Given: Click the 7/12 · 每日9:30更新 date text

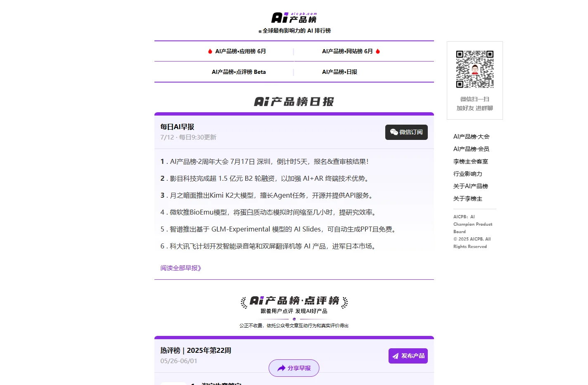Looking at the screenshot, I should coord(188,137).
